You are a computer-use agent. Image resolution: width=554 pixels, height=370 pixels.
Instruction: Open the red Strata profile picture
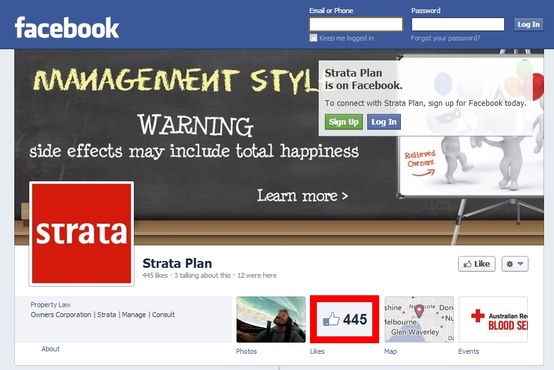click(x=82, y=234)
